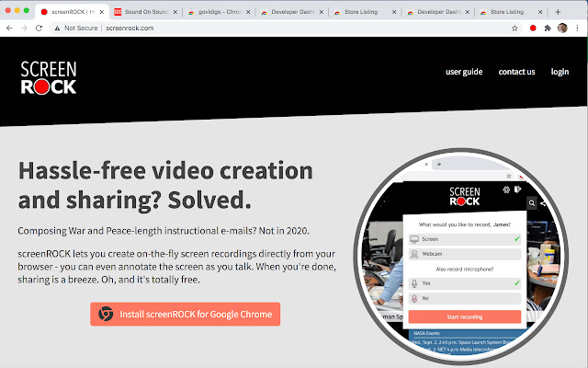588x368 pixels.
Task: Reload the screenrock.com page
Action: (39, 29)
